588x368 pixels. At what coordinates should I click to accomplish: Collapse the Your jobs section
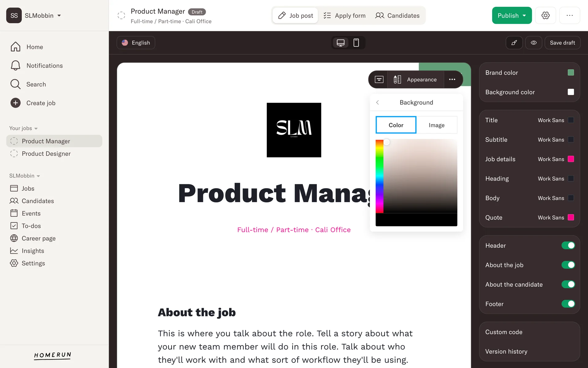pos(23,128)
